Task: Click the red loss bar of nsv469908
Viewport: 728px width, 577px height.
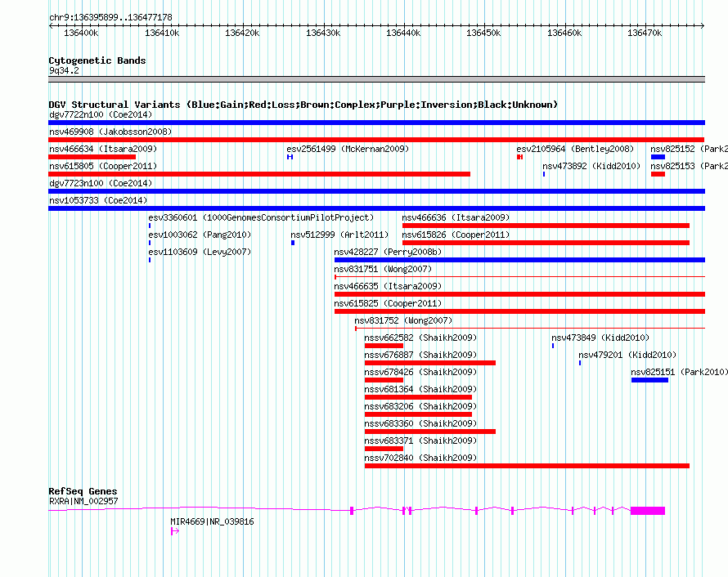Action: pos(376,140)
